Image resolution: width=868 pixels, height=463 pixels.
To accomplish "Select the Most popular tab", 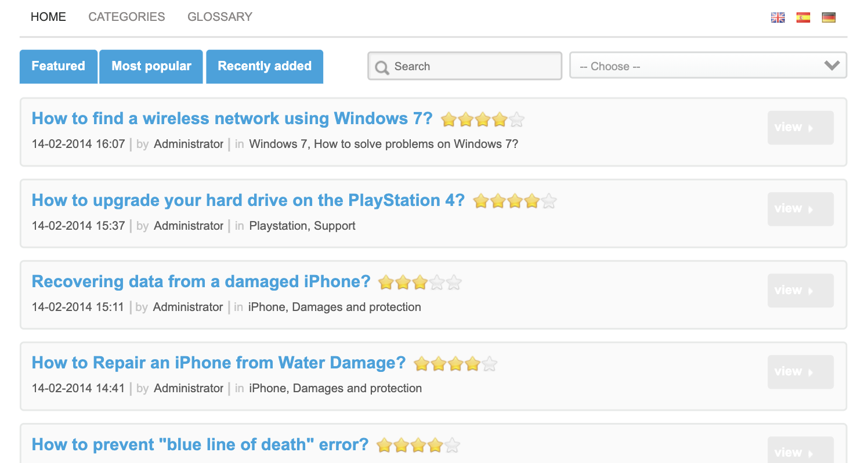I will 151,66.
